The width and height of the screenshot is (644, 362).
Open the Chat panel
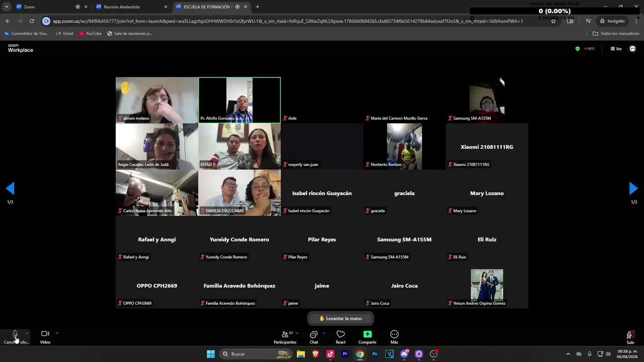point(313,337)
